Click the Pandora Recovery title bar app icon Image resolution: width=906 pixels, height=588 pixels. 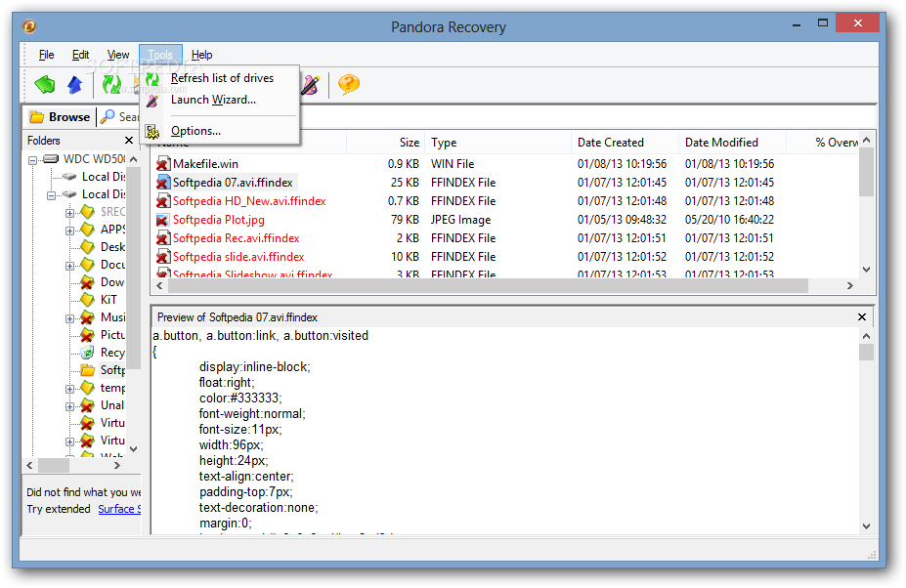[x=29, y=26]
